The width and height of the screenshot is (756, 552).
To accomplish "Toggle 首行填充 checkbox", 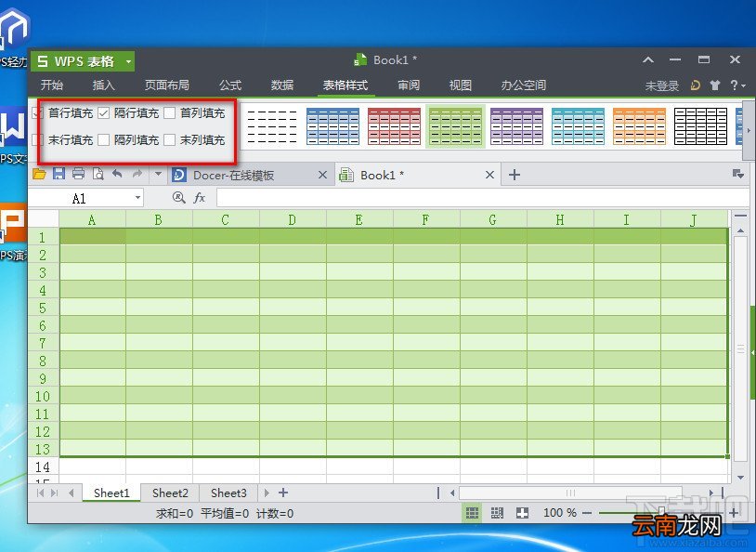I will pyautogui.click(x=37, y=113).
